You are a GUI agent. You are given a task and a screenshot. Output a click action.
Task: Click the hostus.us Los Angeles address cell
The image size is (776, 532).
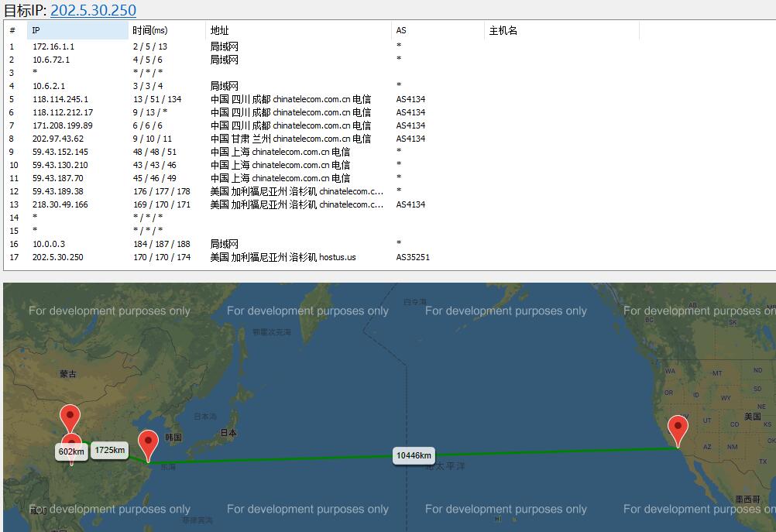[x=283, y=257]
